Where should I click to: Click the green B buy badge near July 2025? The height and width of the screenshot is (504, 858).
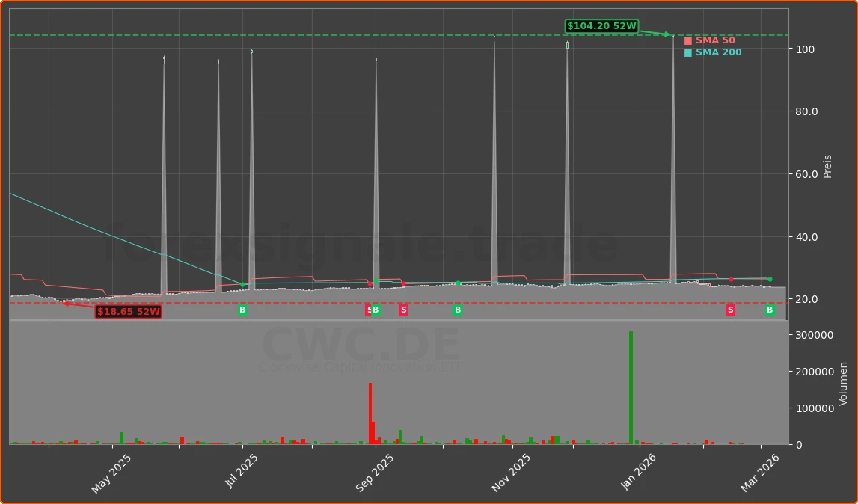point(242,310)
